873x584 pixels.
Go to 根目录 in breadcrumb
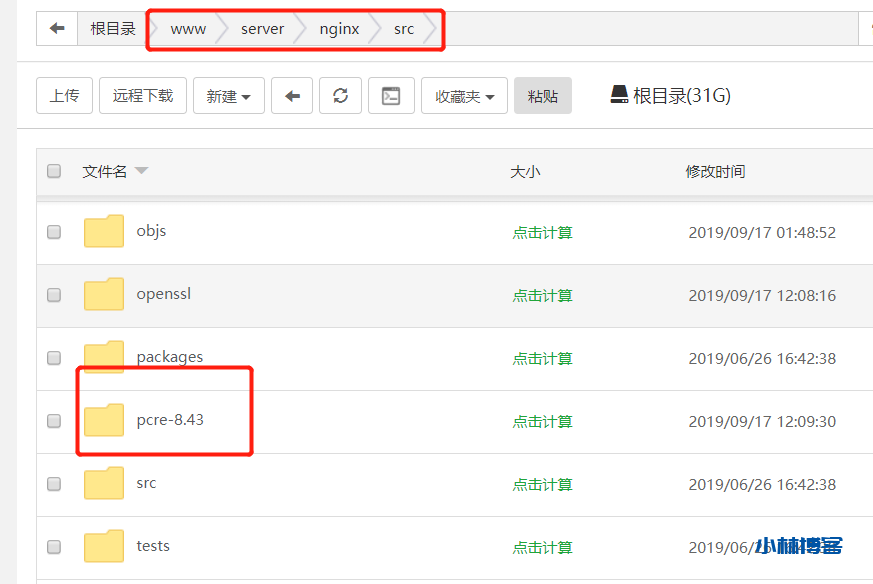(112, 29)
